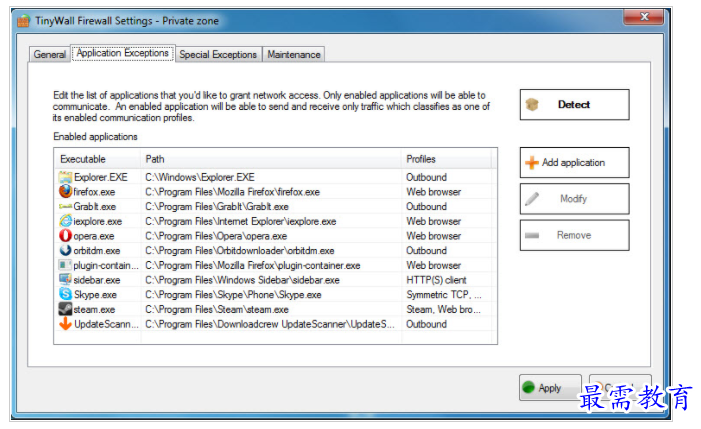
Task: Click Web browser profile for firefox.exe
Action: pyautogui.click(x=434, y=192)
